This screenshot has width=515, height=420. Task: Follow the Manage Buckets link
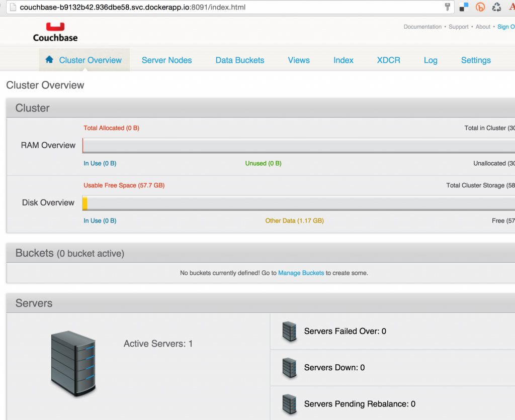(301, 273)
